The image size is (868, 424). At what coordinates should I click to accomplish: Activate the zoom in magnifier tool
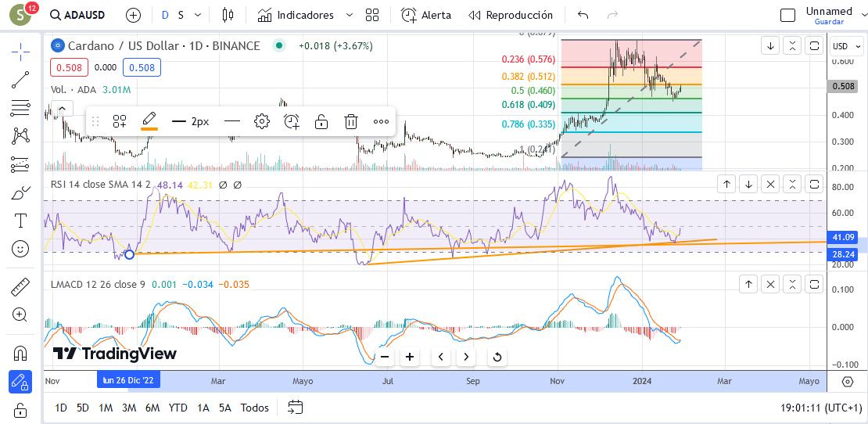[x=20, y=315]
